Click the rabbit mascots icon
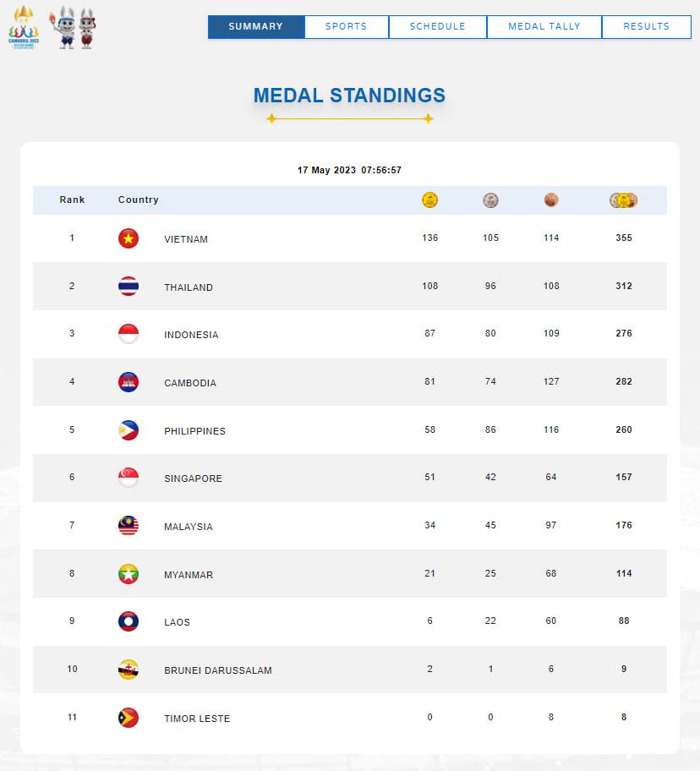 pyautogui.click(x=72, y=29)
